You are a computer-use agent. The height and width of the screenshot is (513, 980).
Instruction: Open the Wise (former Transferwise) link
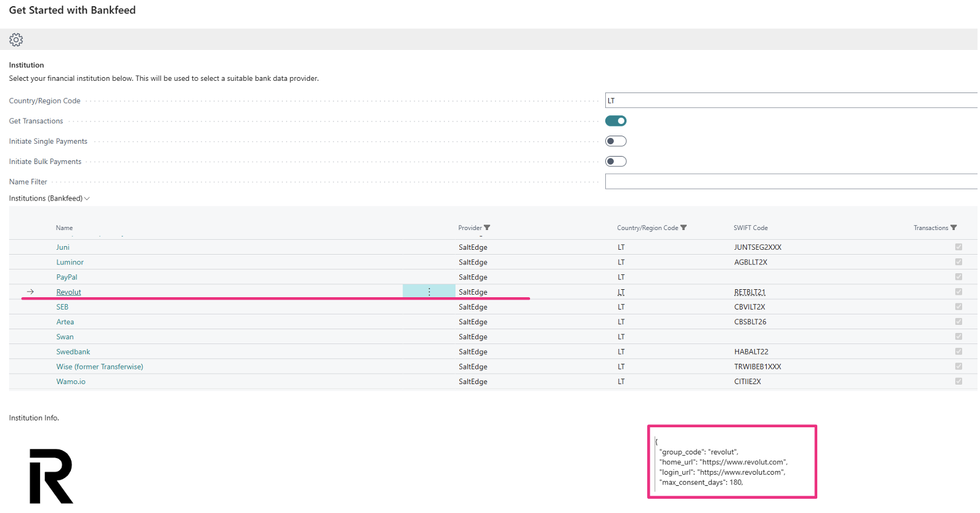point(100,367)
